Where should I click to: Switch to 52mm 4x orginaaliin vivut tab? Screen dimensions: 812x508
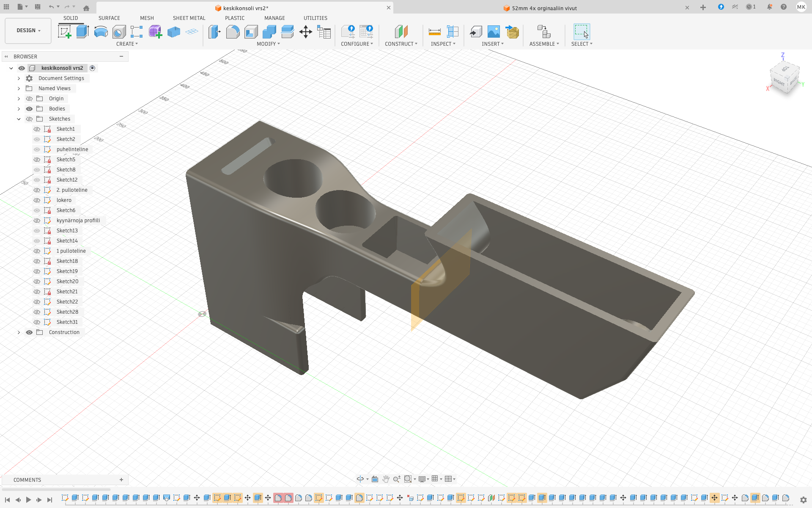tap(544, 8)
